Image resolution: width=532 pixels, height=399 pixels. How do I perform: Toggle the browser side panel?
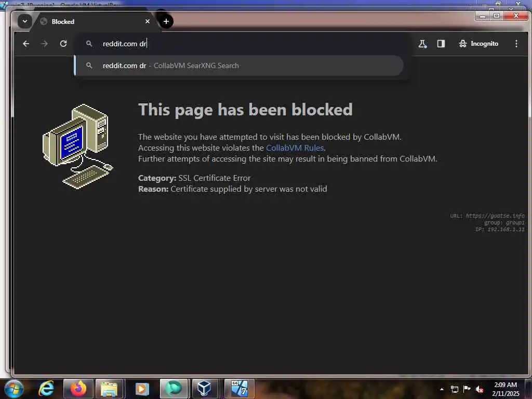441,44
